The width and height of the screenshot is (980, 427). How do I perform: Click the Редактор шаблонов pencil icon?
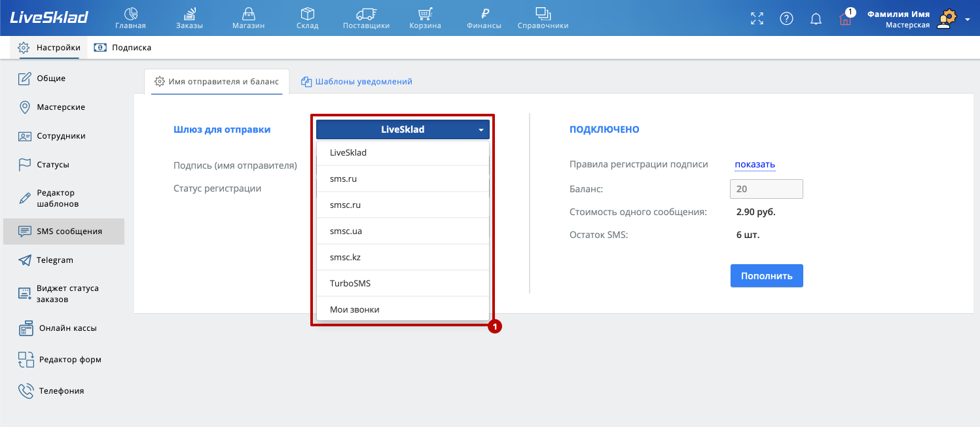tap(25, 198)
